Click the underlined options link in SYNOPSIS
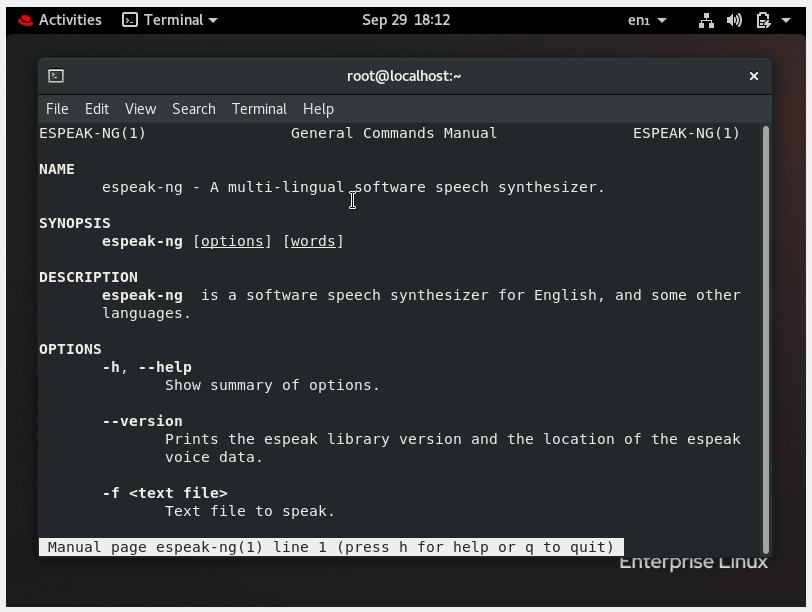 (232, 240)
